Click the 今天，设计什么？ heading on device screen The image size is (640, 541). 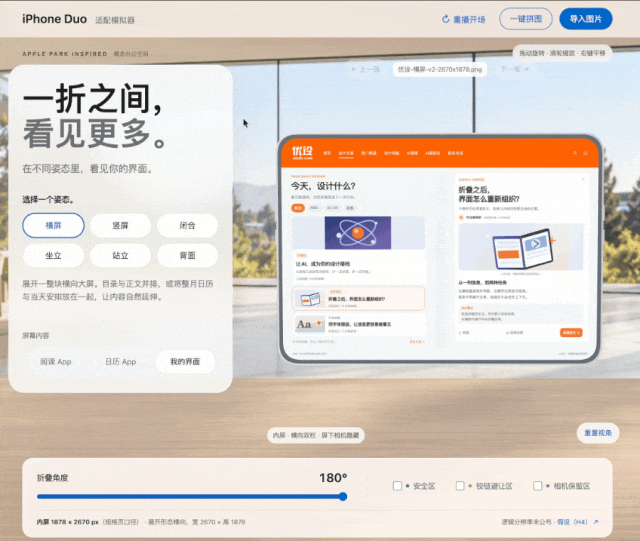click(323, 186)
